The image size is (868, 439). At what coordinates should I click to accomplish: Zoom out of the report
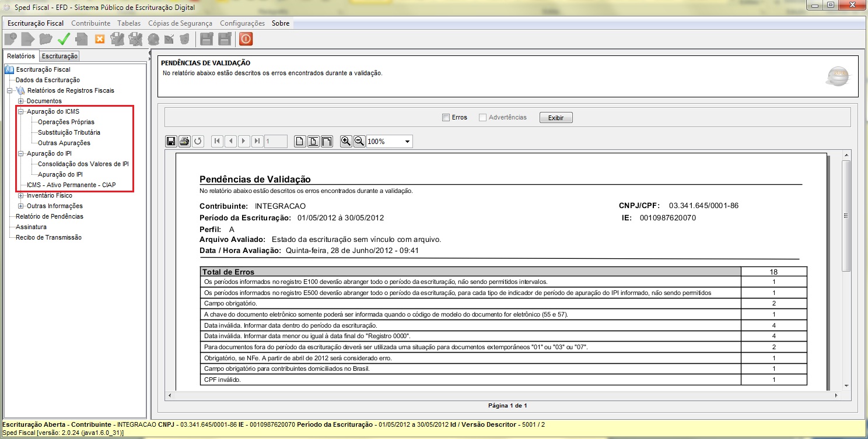pyautogui.click(x=359, y=141)
